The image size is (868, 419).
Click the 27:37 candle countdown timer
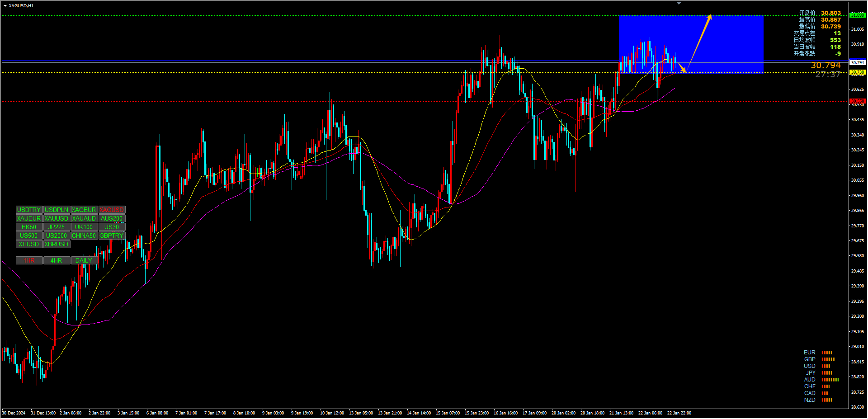point(828,75)
